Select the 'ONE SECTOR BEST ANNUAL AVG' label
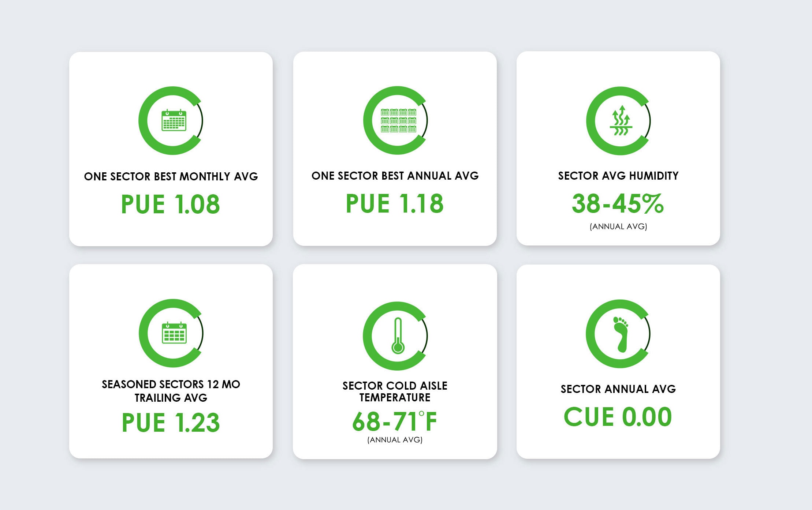The width and height of the screenshot is (812, 510). coord(395,176)
